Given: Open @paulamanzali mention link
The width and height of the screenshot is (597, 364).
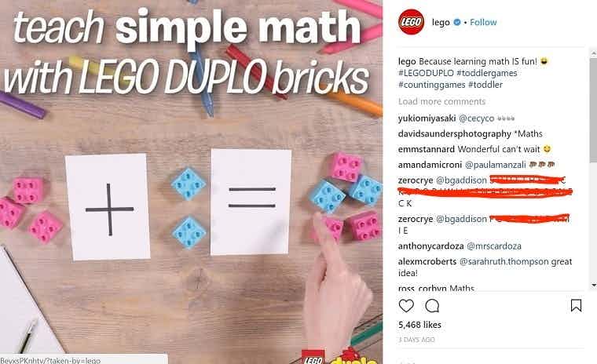Looking at the screenshot, I should tap(496, 165).
